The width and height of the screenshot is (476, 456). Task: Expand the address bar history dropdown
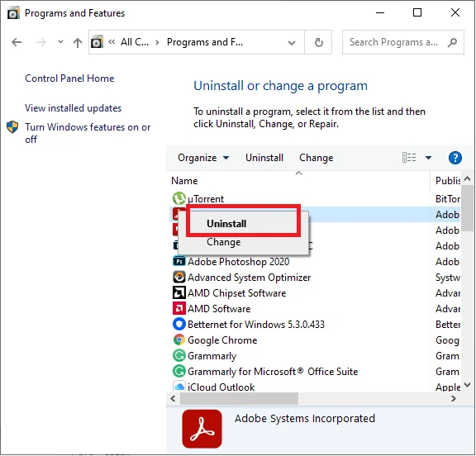pos(292,42)
